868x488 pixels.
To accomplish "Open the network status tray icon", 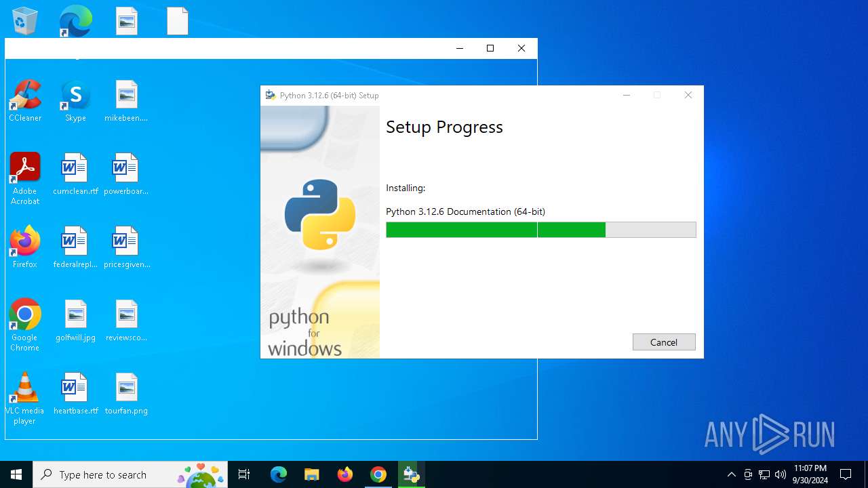I will coord(764,474).
